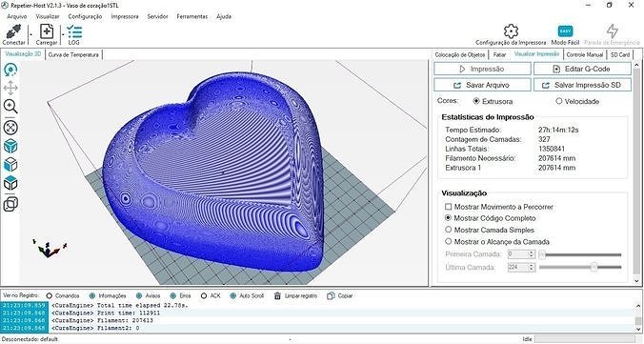Select the move view arrows tool

[10, 88]
